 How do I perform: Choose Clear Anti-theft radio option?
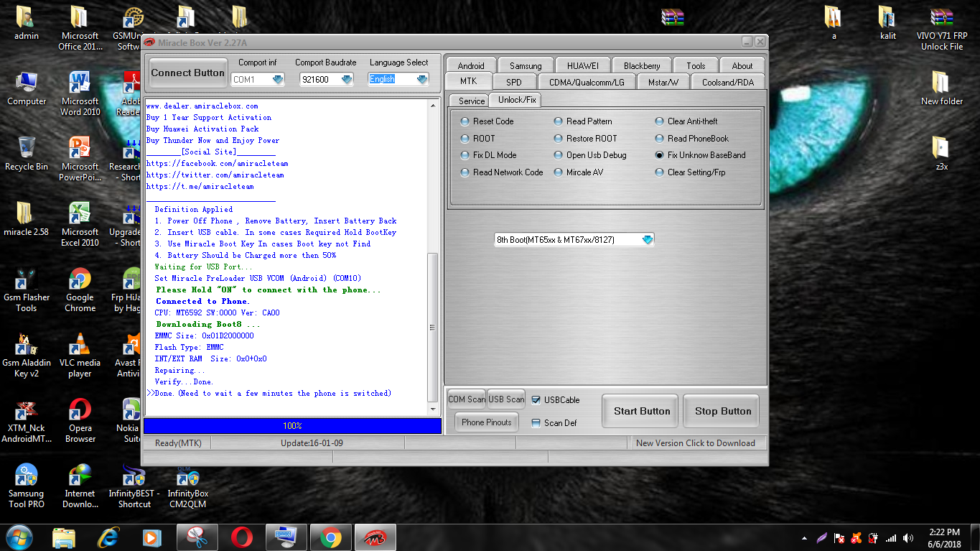point(686,121)
